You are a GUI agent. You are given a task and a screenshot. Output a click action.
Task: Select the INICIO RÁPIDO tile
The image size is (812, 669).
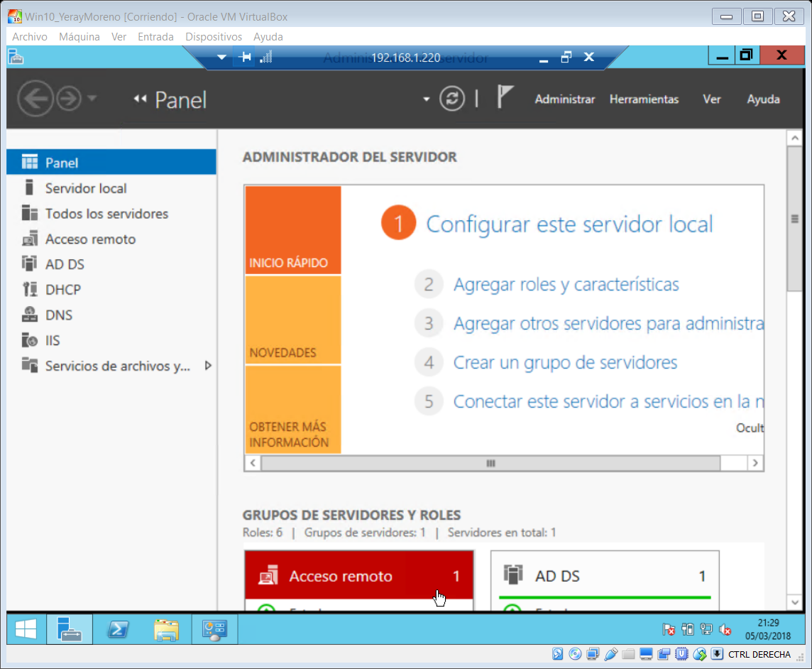point(293,229)
